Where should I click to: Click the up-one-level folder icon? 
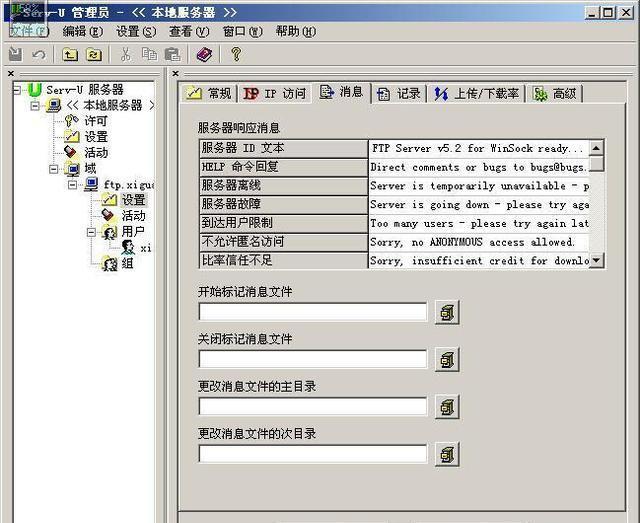[70, 54]
